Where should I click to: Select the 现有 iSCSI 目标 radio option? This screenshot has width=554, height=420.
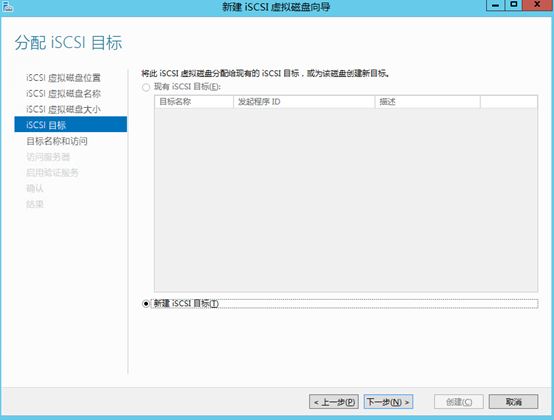coord(146,87)
